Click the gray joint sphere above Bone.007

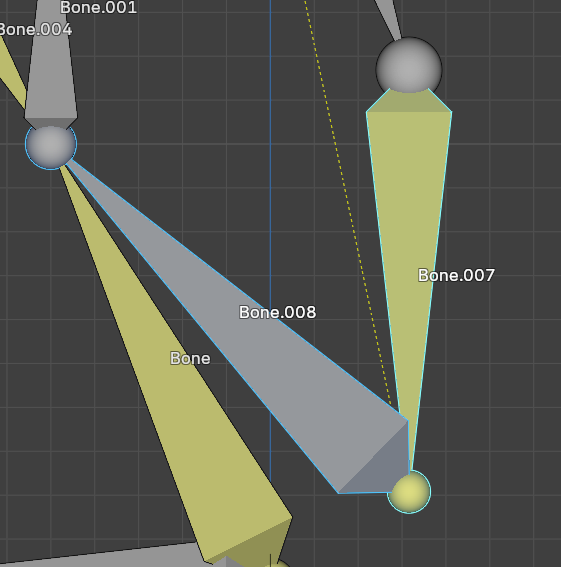[x=409, y=65]
